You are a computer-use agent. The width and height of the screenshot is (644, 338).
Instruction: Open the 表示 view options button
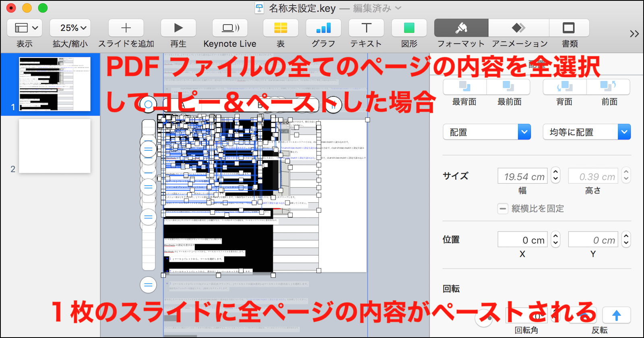(x=25, y=28)
